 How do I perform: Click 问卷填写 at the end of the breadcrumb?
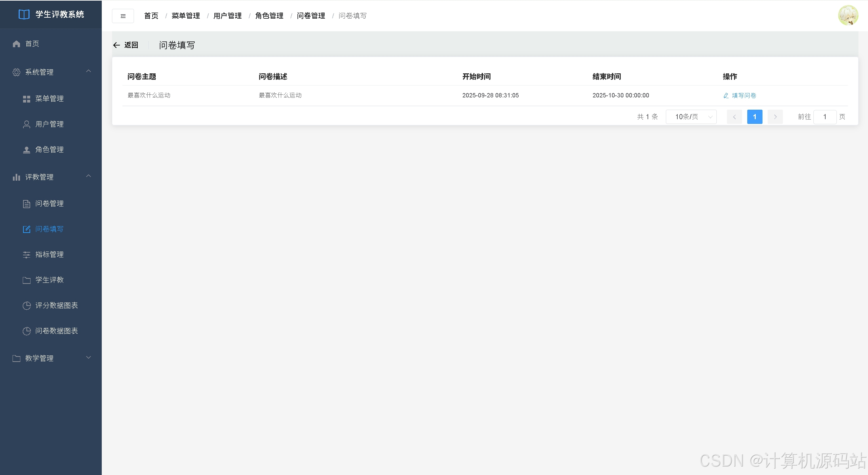pos(352,16)
